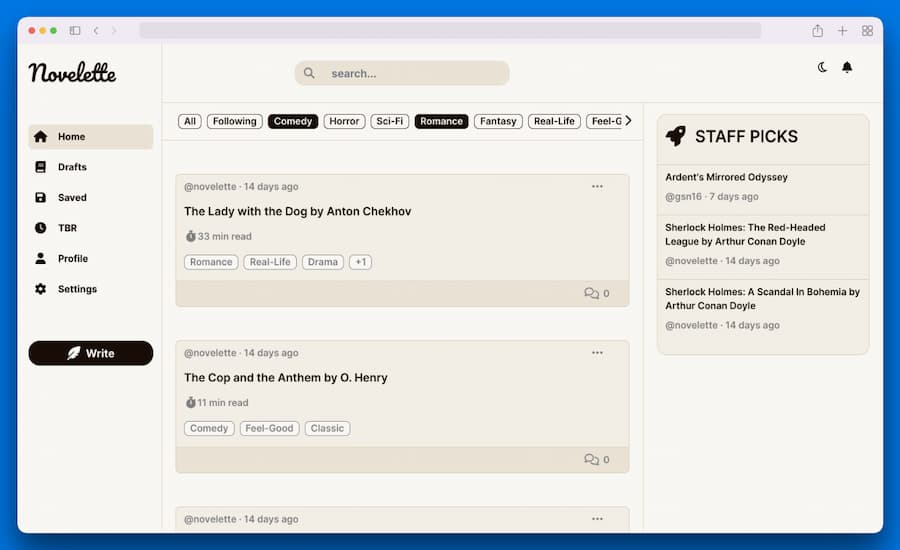The image size is (900, 550).
Task: Click the Staff Picks rocket icon
Action: pyautogui.click(x=676, y=136)
